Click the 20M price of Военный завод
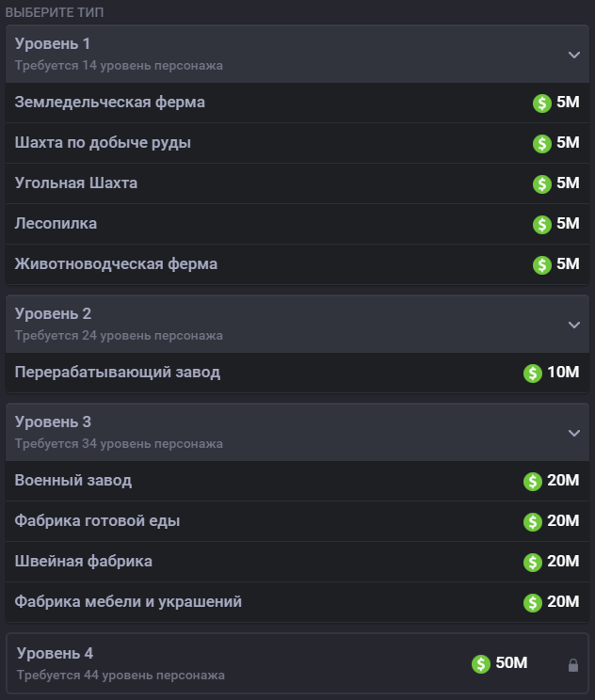This screenshot has height=700, width=595. [x=563, y=481]
